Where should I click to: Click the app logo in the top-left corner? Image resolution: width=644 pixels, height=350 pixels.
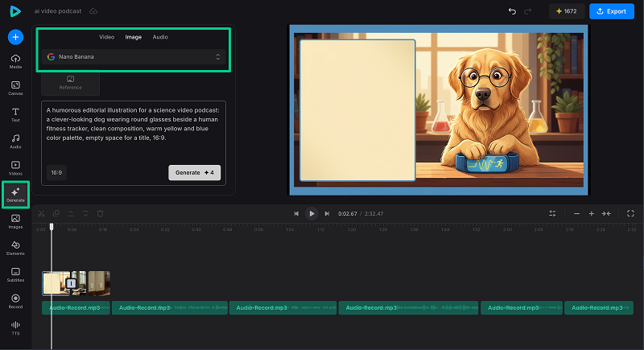tap(15, 11)
